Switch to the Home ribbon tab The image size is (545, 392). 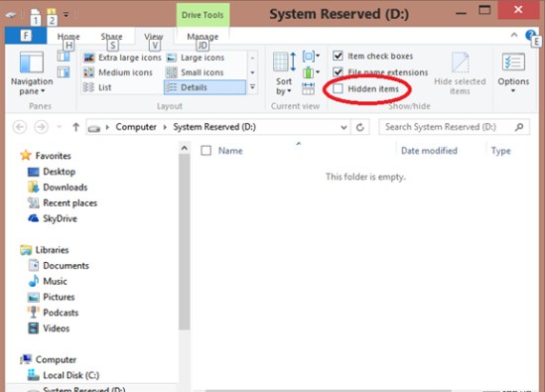(68, 36)
